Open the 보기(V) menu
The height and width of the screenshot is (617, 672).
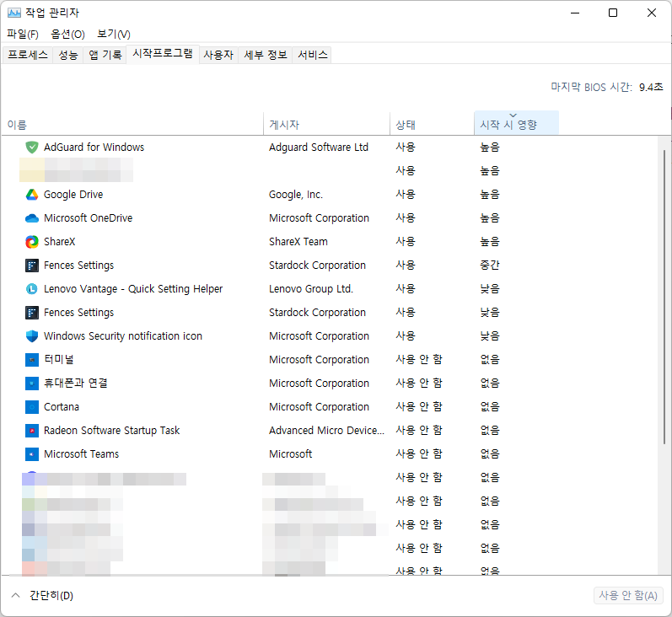114,34
